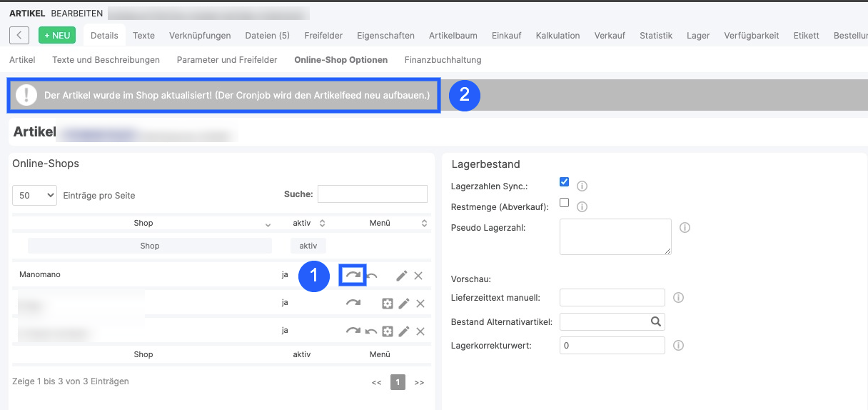Click the magnifier in Bestand Alternativartikel field

pos(656,321)
